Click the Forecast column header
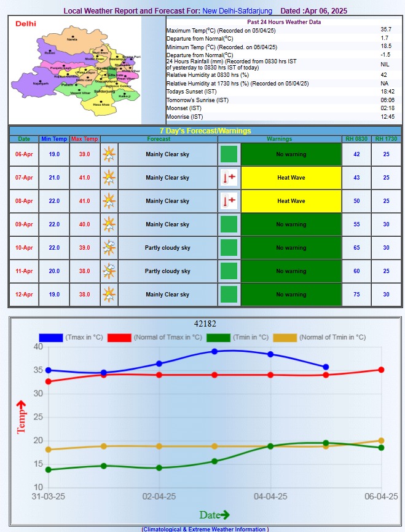The height and width of the screenshot is (532, 405). click(x=159, y=139)
